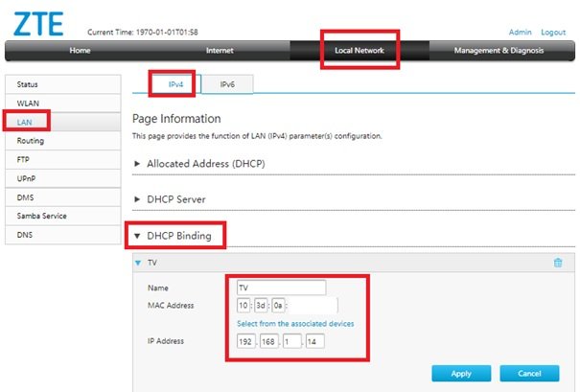
Task: Open the Internet menu
Action: pyautogui.click(x=220, y=50)
